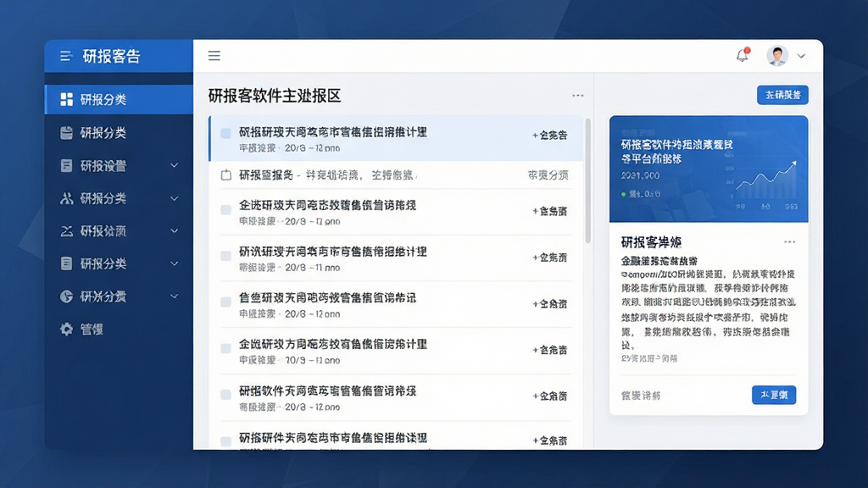Screen dimensions: 868x488
Task: Open the title of the row starting 售售研
Action: 327,297
